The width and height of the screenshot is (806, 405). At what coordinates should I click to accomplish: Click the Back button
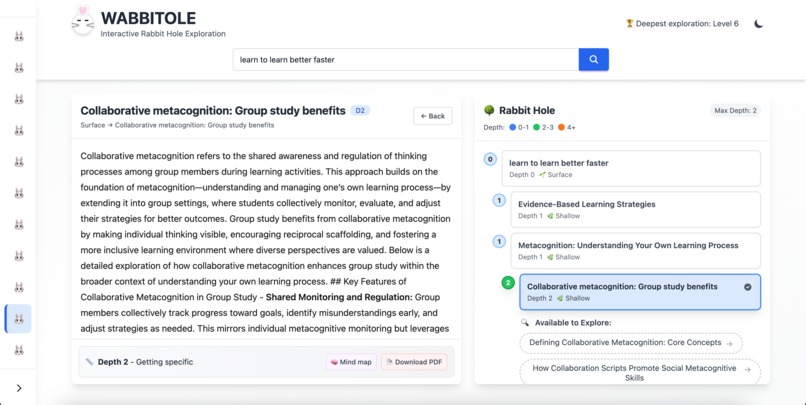click(x=432, y=116)
